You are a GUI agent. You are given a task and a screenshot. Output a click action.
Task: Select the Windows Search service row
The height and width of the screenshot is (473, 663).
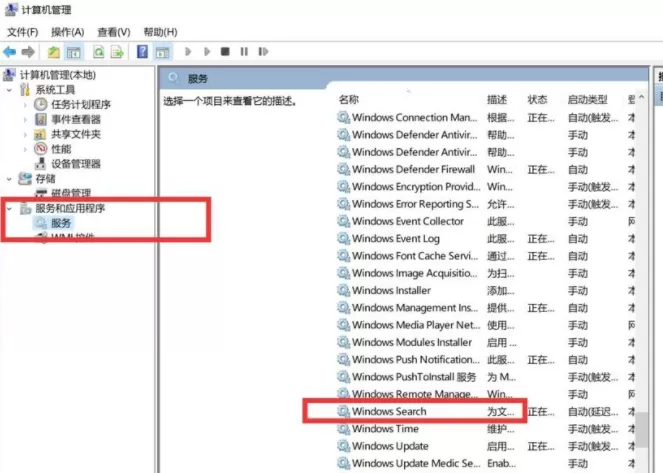[485, 411]
